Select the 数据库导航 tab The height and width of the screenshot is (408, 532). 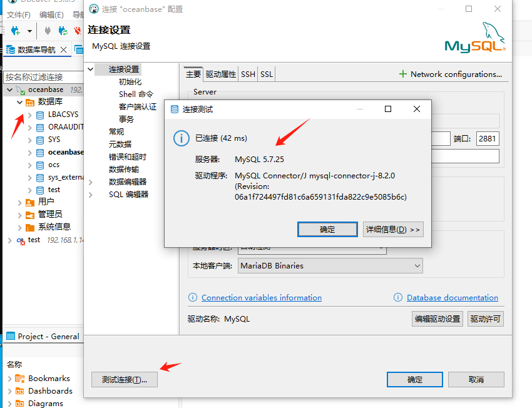pos(36,50)
